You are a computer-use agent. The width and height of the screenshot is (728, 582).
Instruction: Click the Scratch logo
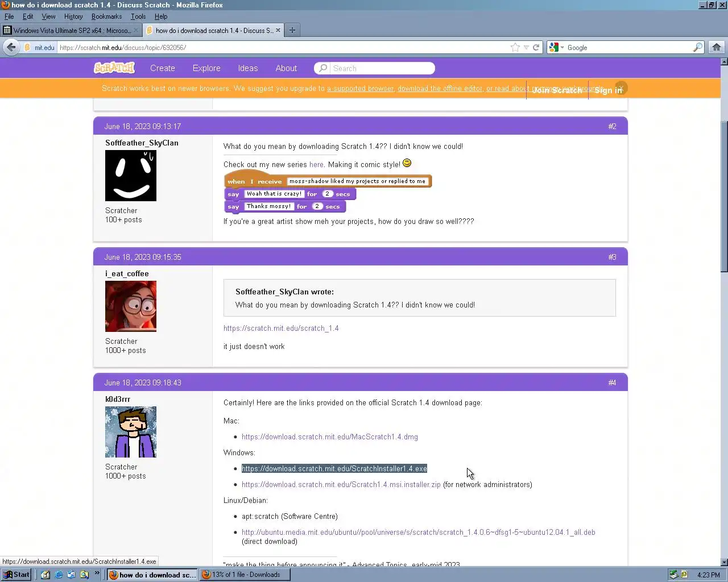(114, 68)
